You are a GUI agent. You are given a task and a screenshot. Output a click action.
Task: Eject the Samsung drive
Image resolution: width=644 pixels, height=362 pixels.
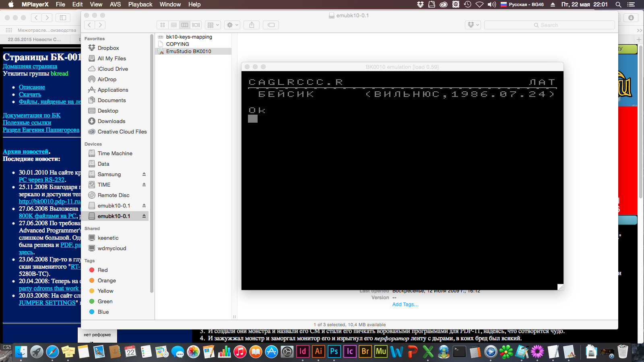[x=144, y=174]
